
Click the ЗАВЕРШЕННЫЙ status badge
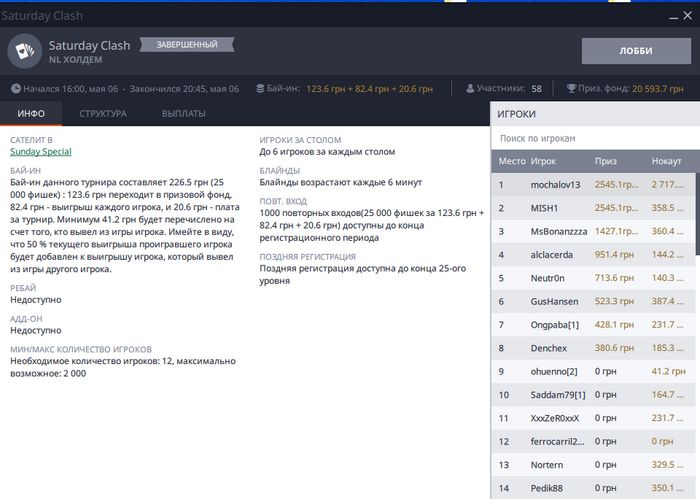[x=187, y=45]
